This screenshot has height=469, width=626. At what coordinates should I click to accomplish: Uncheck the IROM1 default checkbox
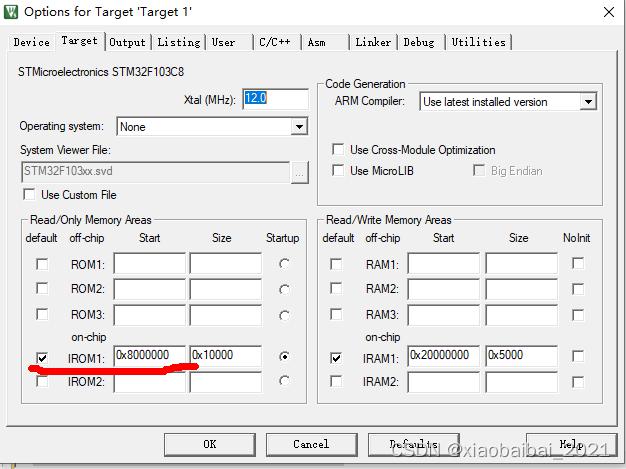coord(42,358)
